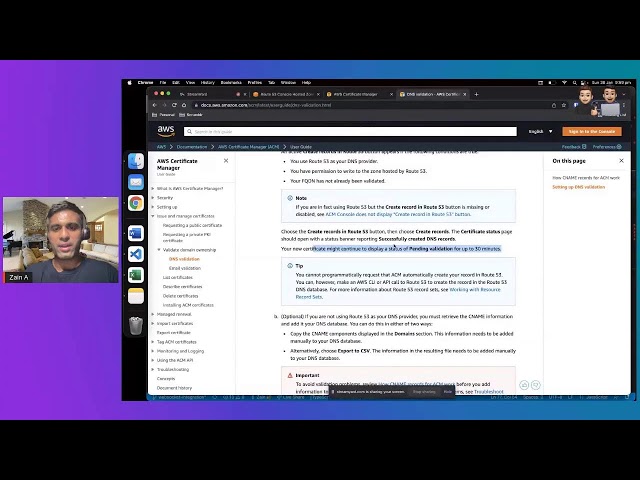The image size is (640, 480).
Task: Close the AWS Certificate Manager tab
Action: click(x=391, y=94)
